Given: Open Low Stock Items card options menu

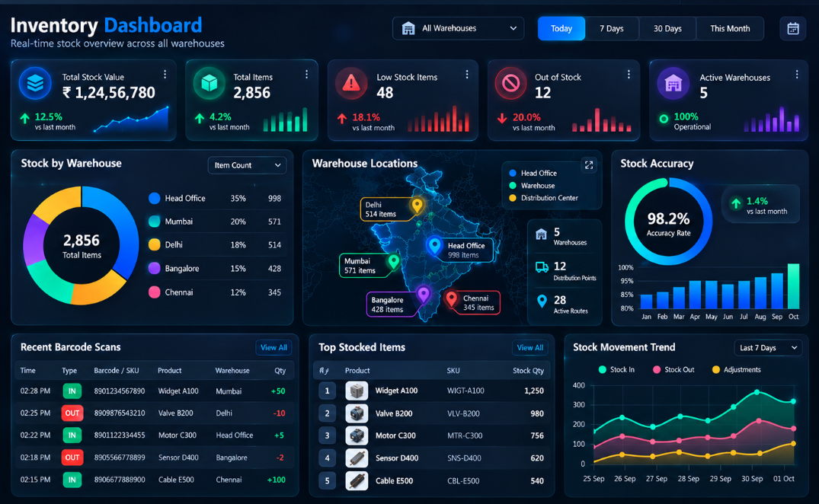Looking at the screenshot, I should click(x=467, y=75).
